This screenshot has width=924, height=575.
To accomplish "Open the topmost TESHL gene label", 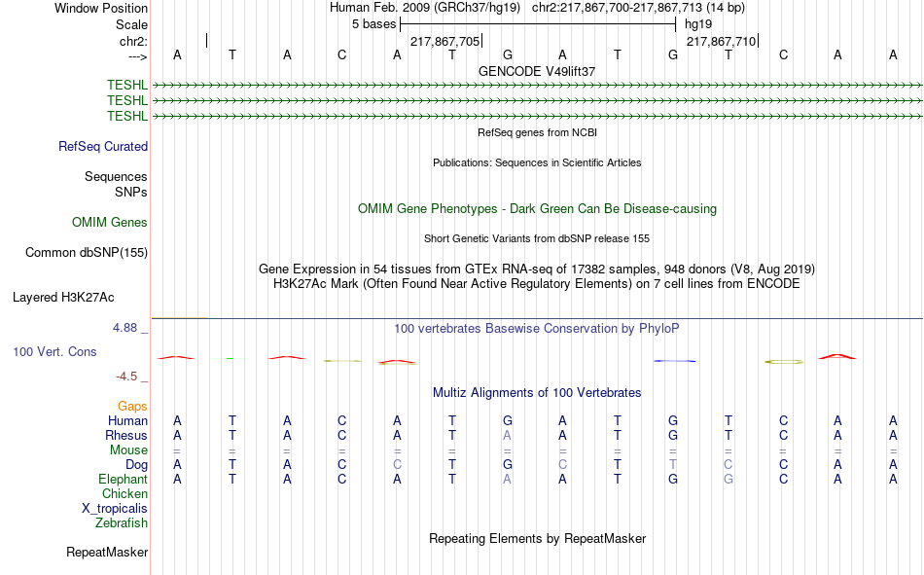I will [127, 85].
